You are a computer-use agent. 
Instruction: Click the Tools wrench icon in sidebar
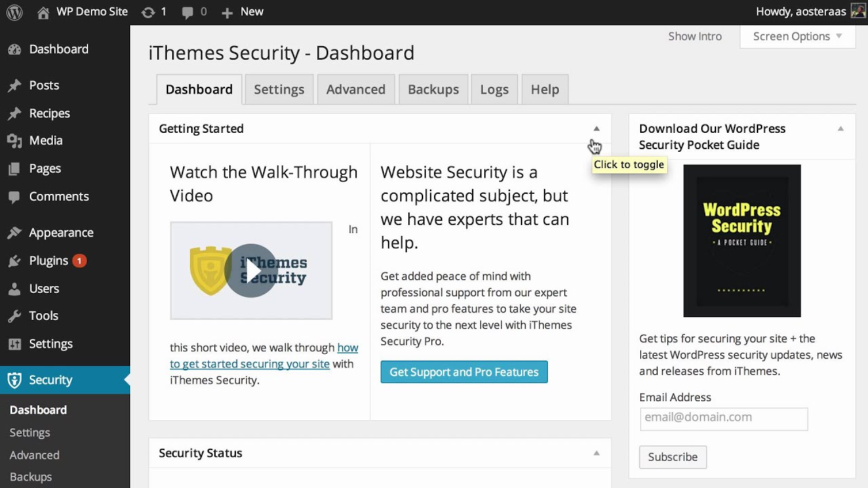pos(14,316)
